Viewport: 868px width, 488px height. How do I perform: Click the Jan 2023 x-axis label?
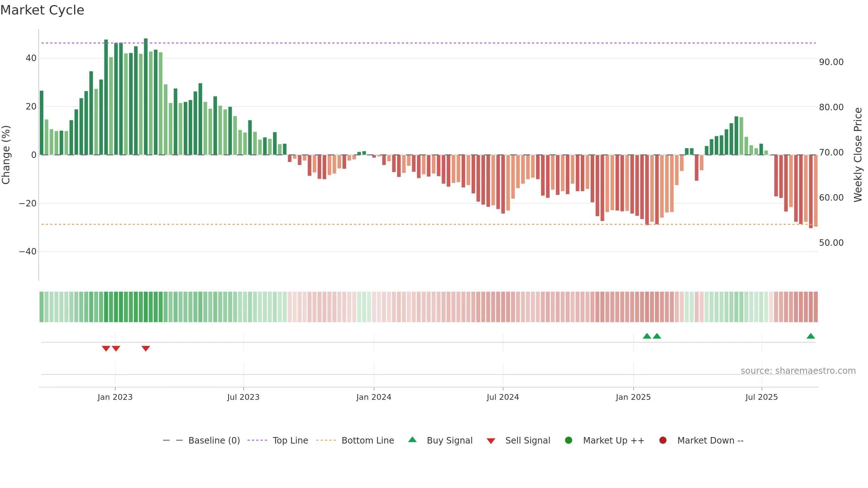coord(115,397)
